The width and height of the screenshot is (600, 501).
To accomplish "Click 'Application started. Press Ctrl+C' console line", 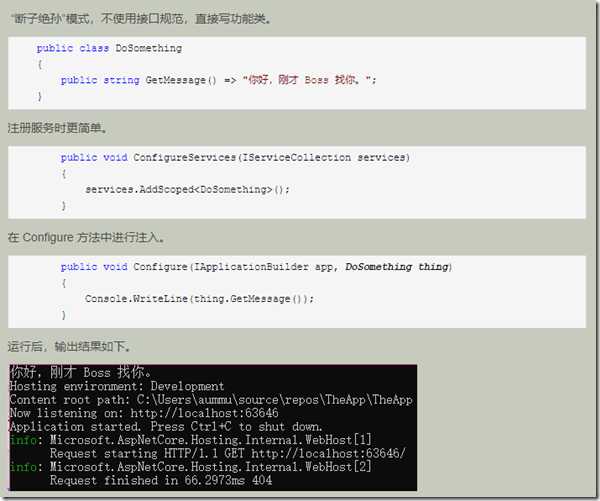I will 166,426.
